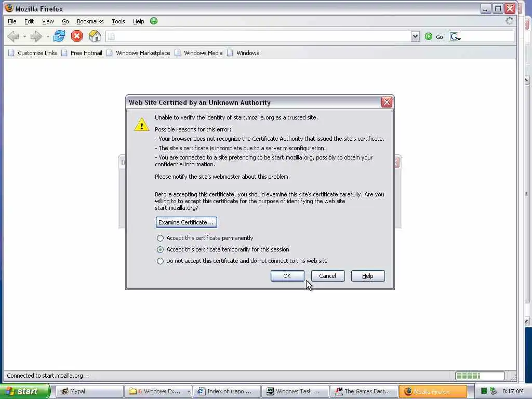Click the Mozilla Firefox taskbar button
This screenshot has height=399, width=532.
click(433, 391)
